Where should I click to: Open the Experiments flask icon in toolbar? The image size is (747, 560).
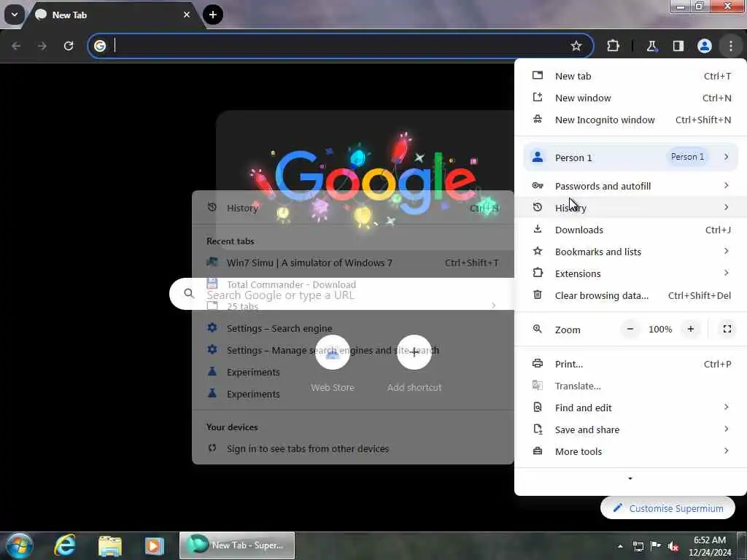(651, 46)
